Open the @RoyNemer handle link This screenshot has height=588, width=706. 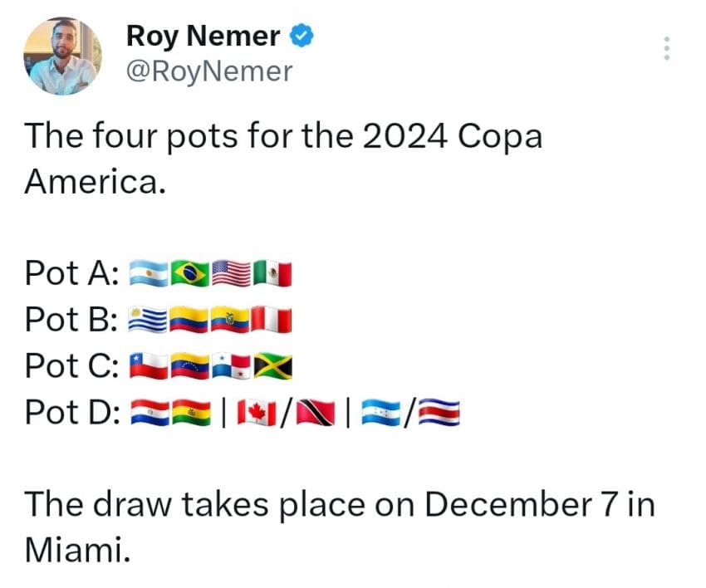pos(208,71)
